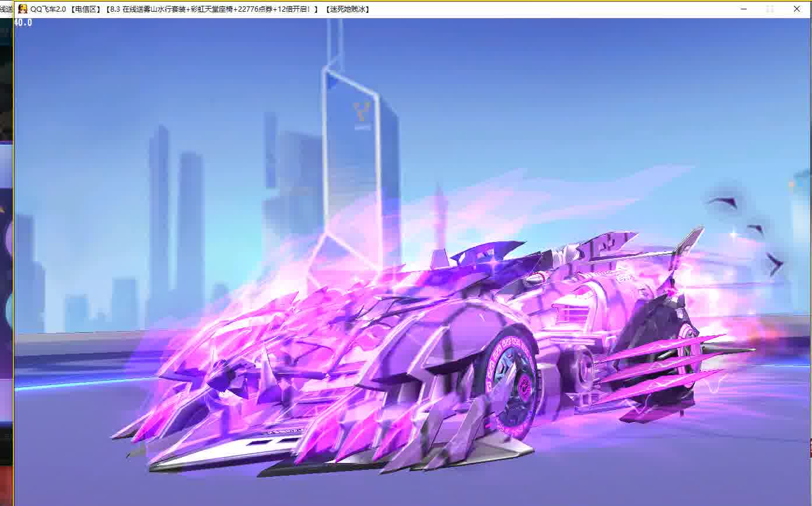Minimize the QQ飞车2.0 game window
Screen dimensions: 812x506
pos(743,9)
